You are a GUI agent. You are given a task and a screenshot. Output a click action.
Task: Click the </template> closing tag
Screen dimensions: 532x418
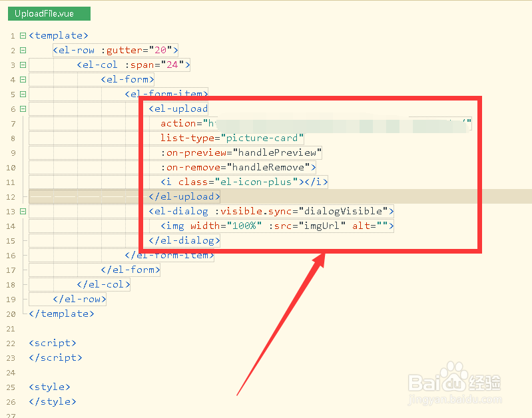click(61, 314)
